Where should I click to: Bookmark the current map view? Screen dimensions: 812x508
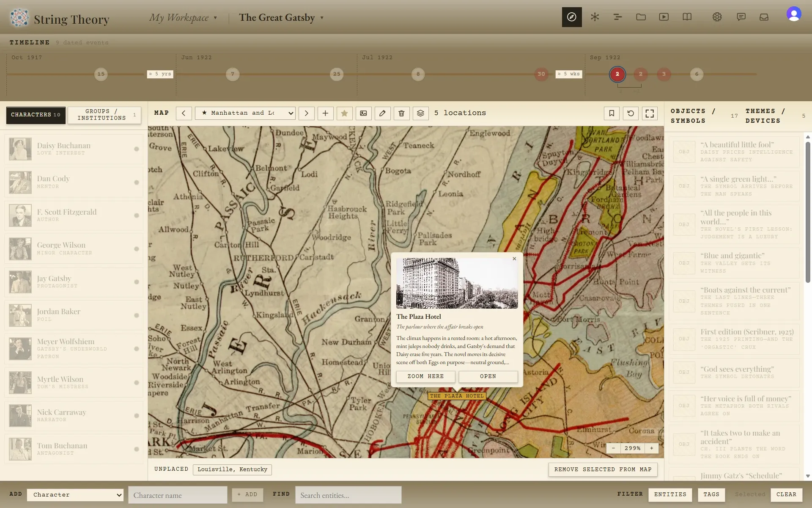tap(612, 113)
